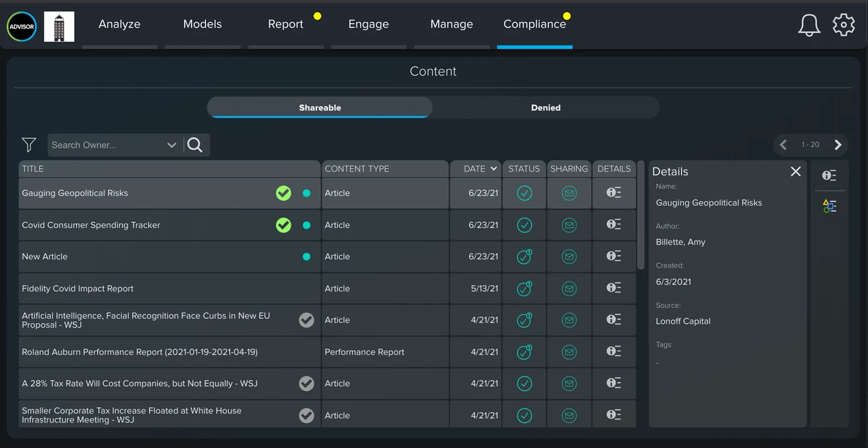The height and width of the screenshot is (448, 868).
Task: Open the settings gear
Action: (844, 25)
